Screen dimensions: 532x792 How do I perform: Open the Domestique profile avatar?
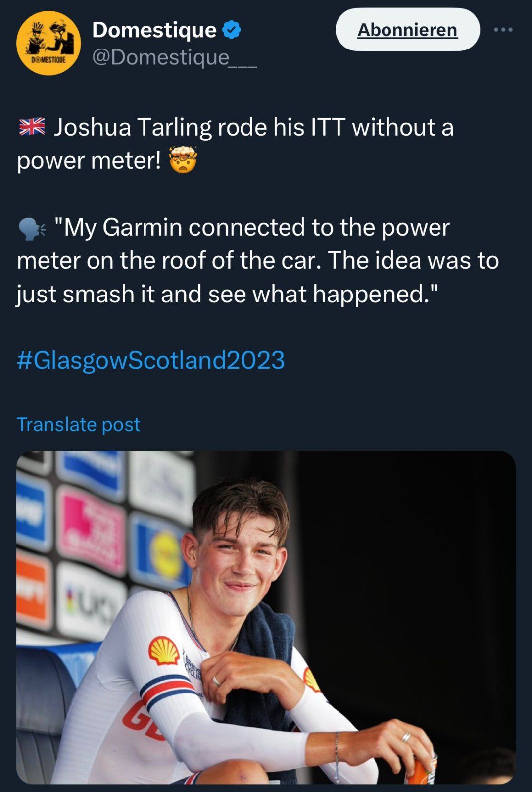click(48, 43)
